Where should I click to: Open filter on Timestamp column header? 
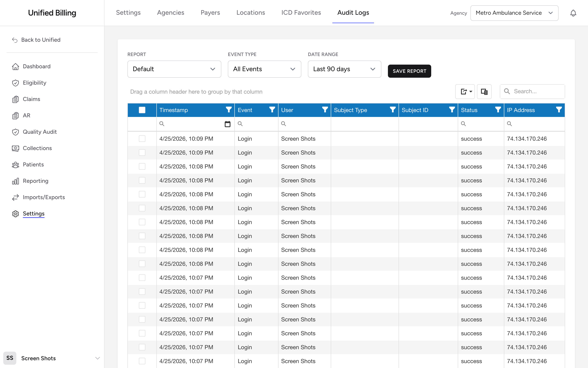tap(228, 110)
